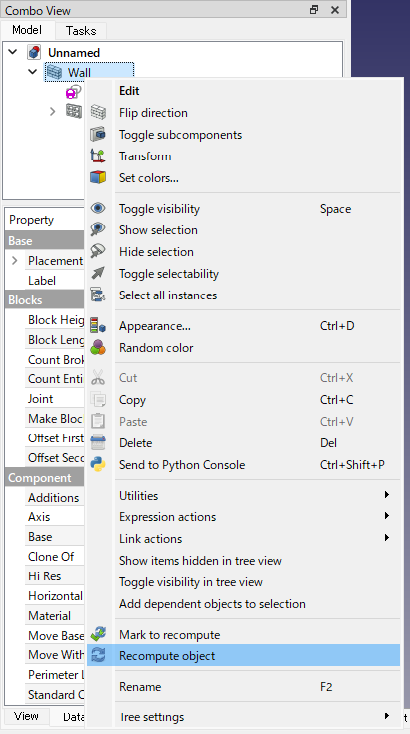The height and width of the screenshot is (734, 410).
Task: Click the Mark to recompute icon
Action: coord(98,635)
